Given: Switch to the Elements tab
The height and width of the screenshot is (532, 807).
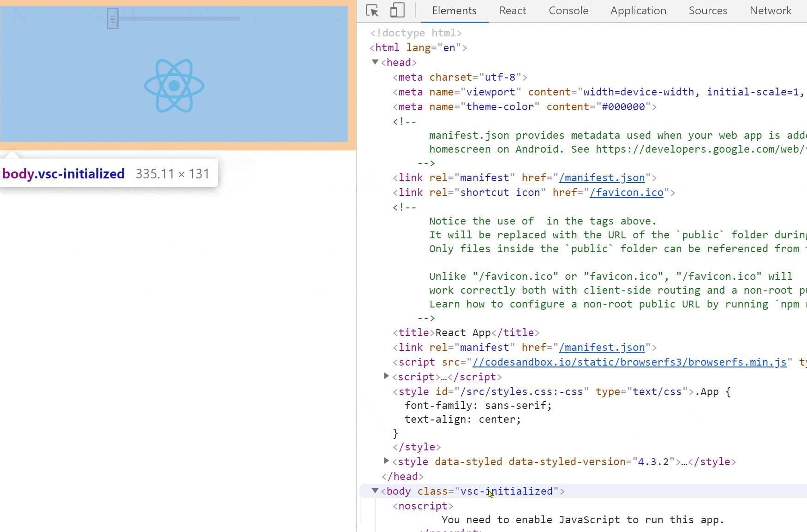Looking at the screenshot, I should click(x=454, y=11).
